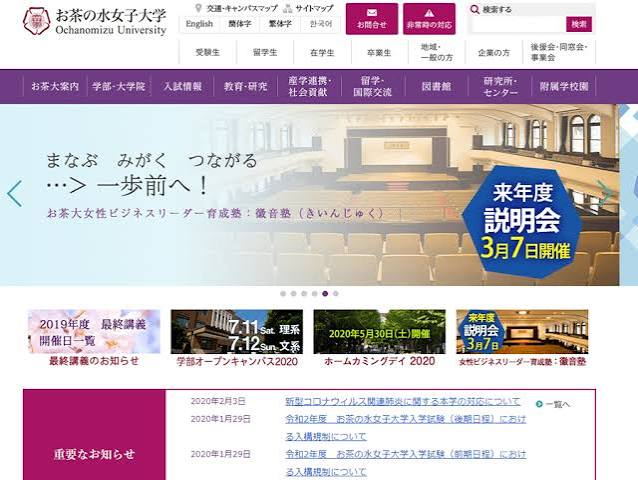Select the 地域・一般の方 tab
Screen dimensions: 638x480
[x=437, y=52]
